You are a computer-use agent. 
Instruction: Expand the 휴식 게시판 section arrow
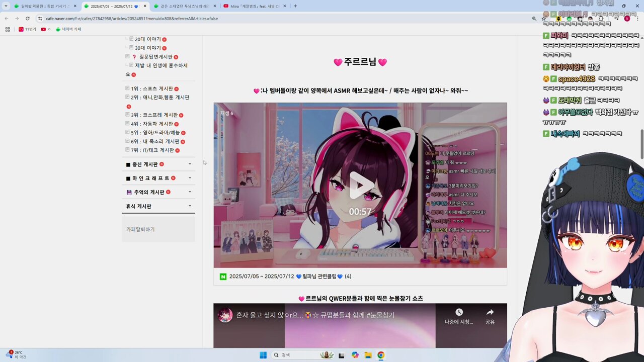click(190, 206)
